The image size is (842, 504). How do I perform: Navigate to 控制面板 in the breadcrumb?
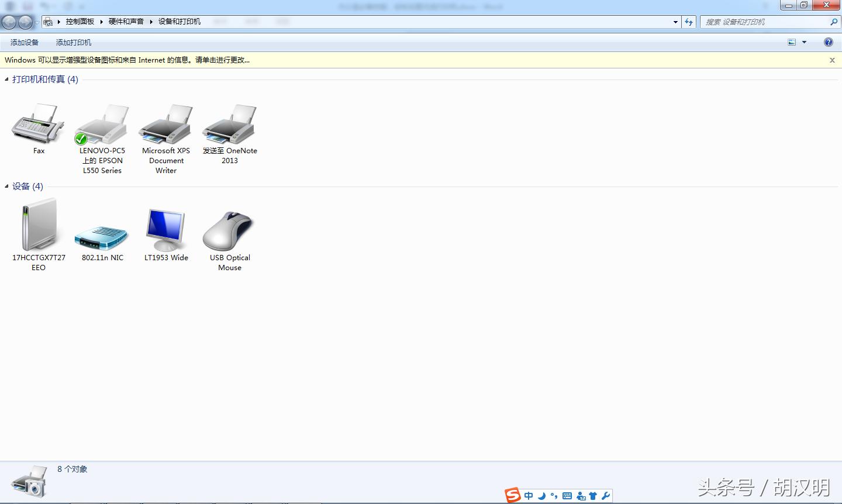[x=80, y=22]
